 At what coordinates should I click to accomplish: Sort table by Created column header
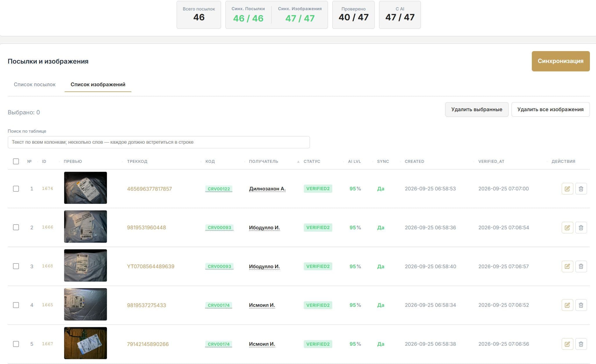tap(414, 161)
